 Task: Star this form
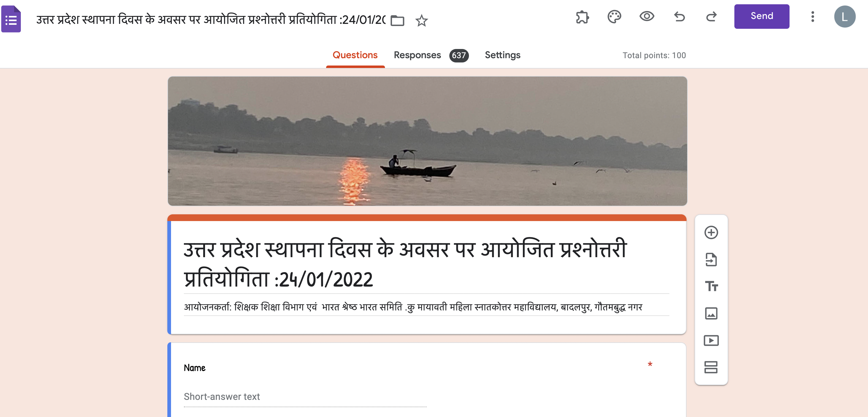coord(421,21)
